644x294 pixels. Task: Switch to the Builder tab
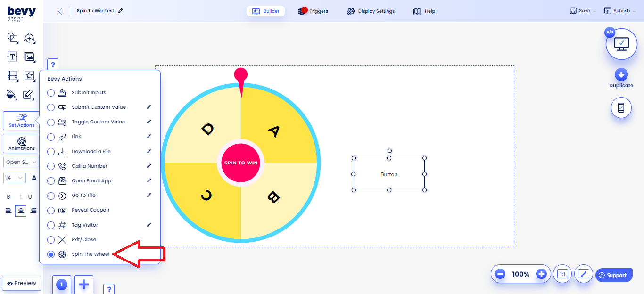pos(265,10)
